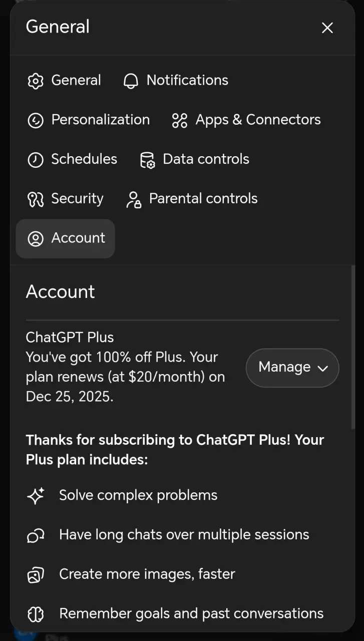Click the Notifications bell icon

coord(131,81)
